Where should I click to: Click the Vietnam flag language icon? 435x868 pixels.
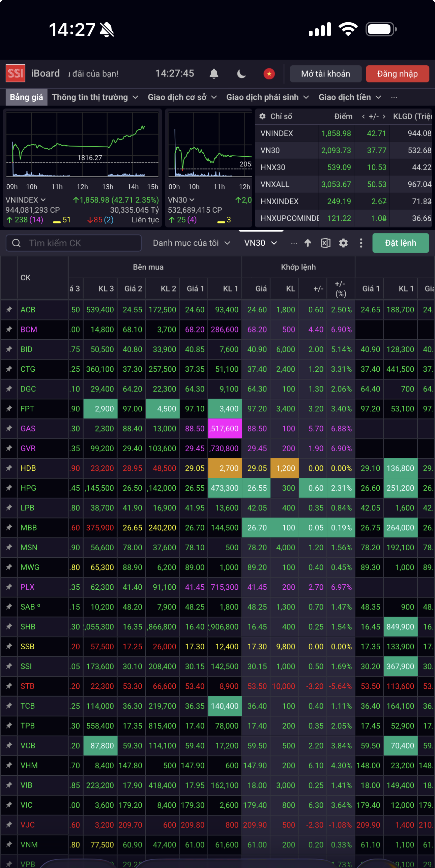coord(269,73)
